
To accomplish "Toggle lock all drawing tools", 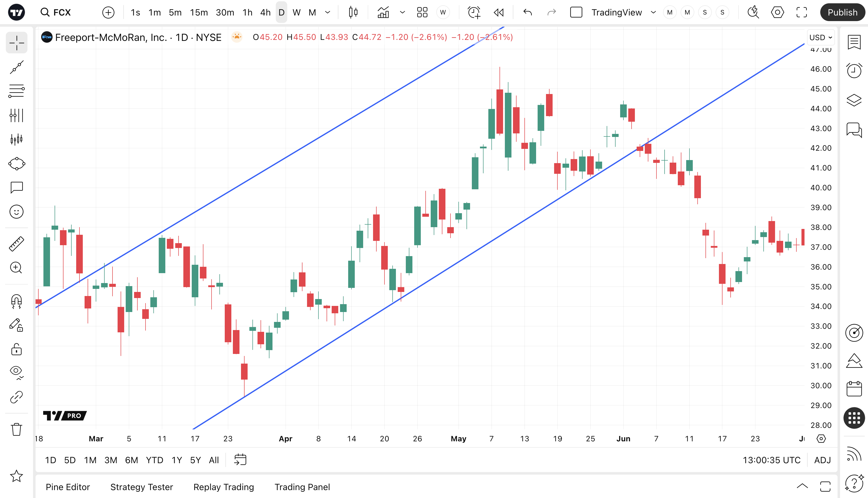I will pos(17,350).
